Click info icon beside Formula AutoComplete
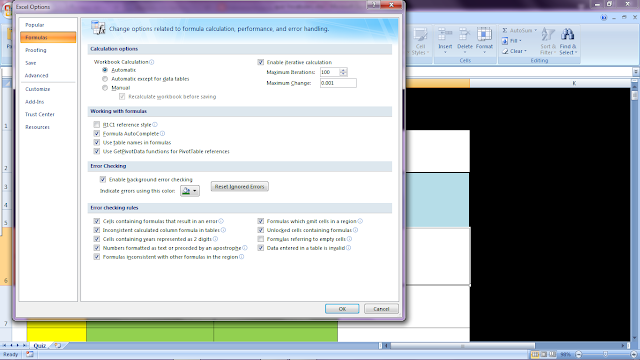This screenshot has width=640, height=360. tap(162, 133)
